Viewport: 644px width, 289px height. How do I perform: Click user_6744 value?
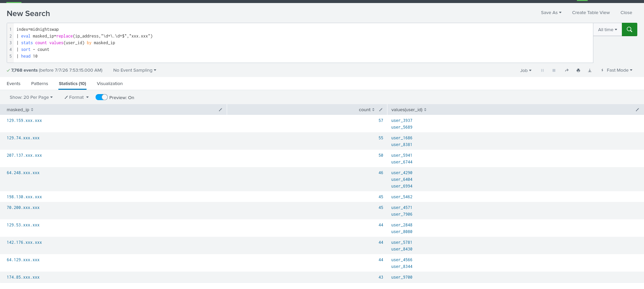(402, 162)
